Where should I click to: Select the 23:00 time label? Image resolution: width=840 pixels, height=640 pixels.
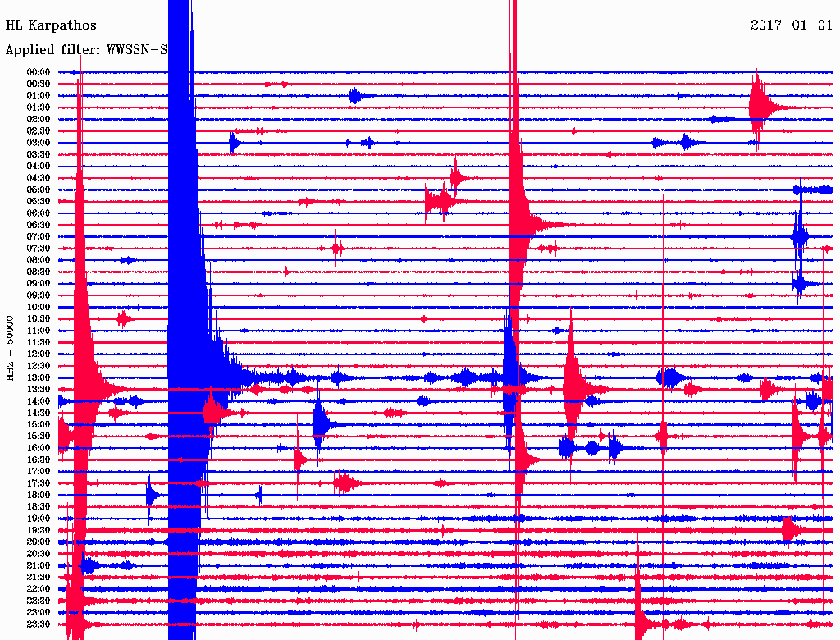[39, 612]
